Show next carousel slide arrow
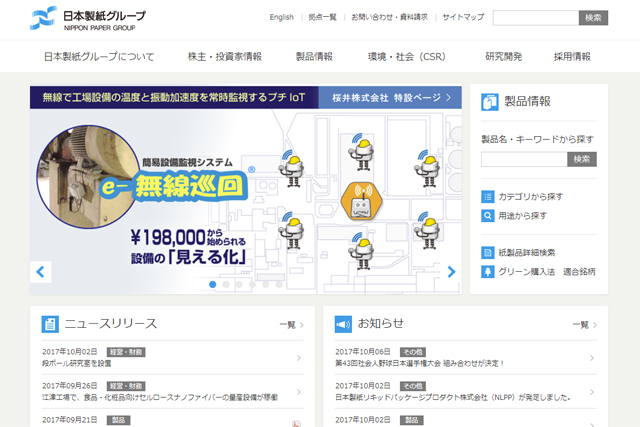Viewport: 640px width, 427px height. point(451,272)
